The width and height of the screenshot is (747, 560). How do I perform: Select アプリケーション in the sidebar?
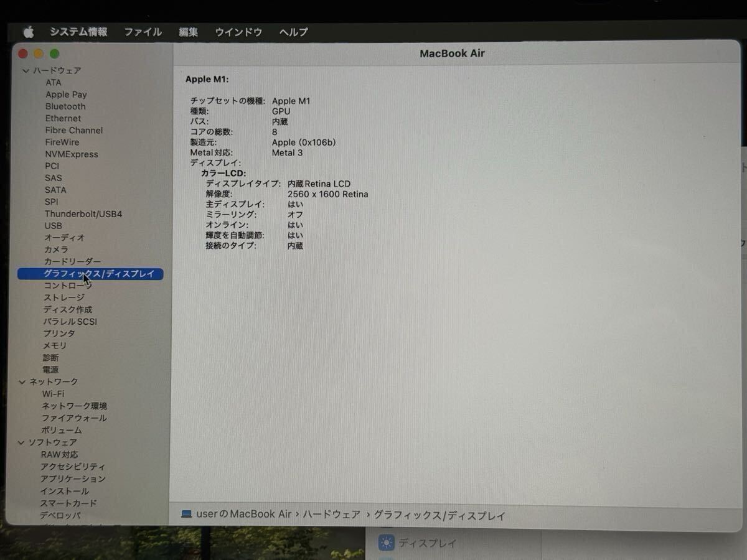(73, 479)
